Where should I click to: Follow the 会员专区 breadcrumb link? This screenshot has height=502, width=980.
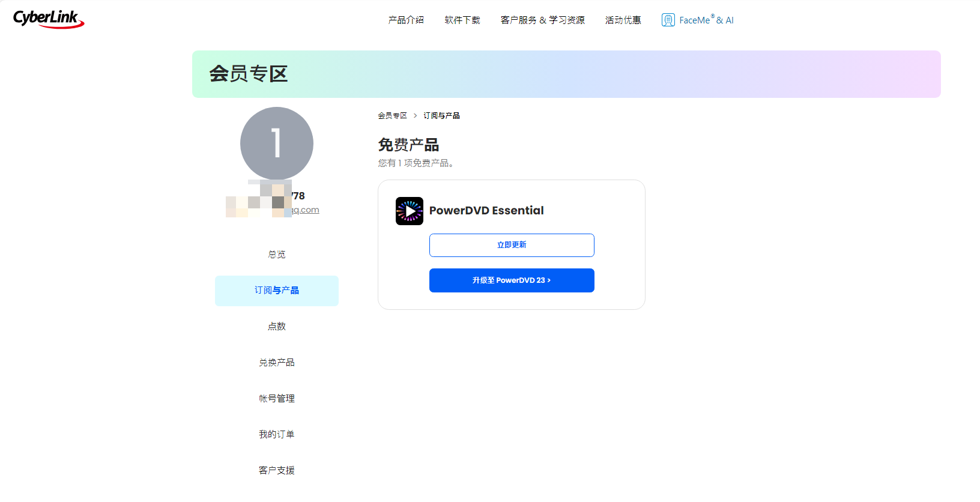click(x=393, y=115)
